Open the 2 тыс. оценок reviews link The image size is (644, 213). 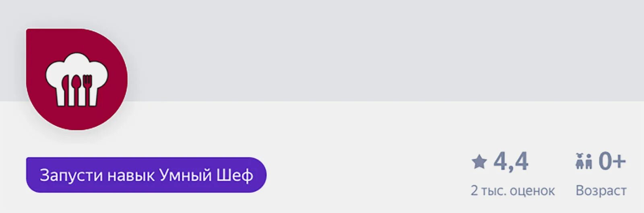tap(512, 190)
